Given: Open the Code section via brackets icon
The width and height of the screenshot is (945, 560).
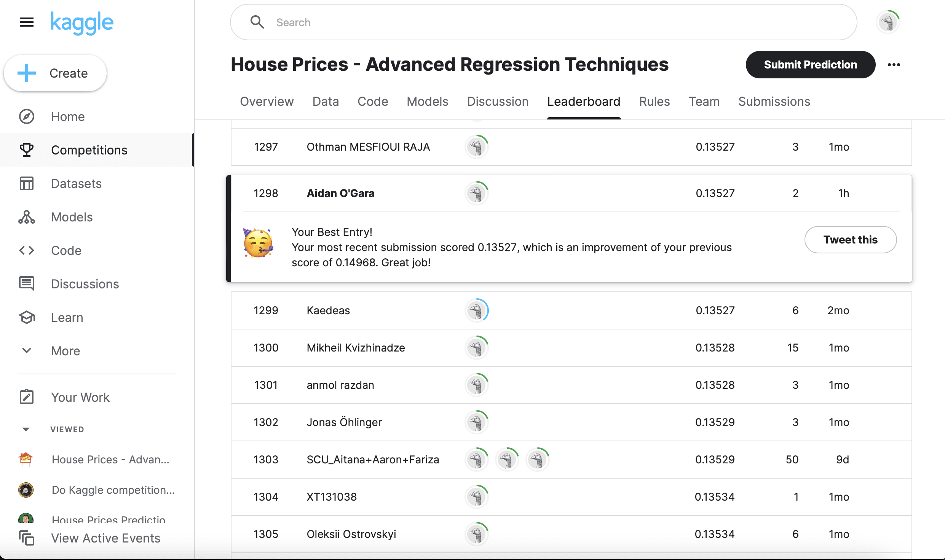Looking at the screenshot, I should pyautogui.click(x=26, y=250).
